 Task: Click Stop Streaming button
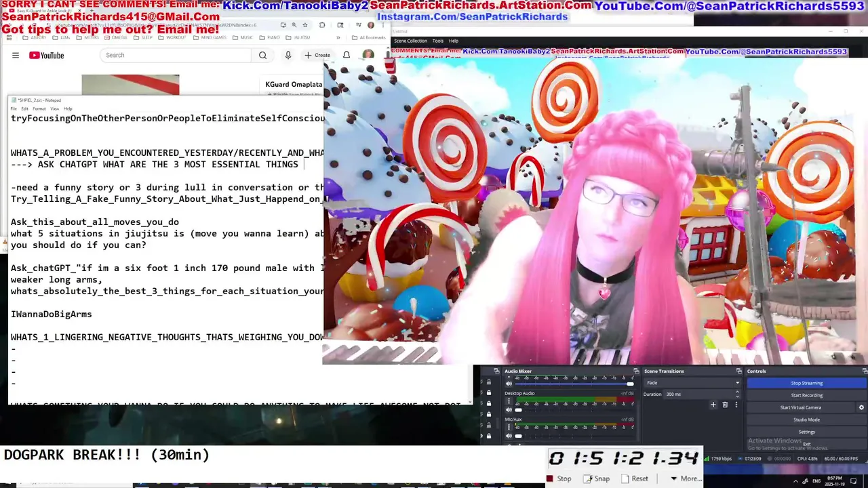pos(806,383)
